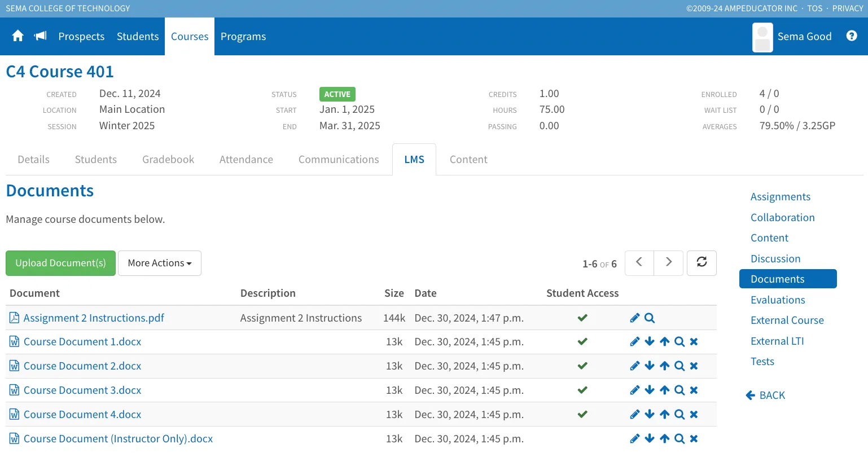
Task: Go to the next page of documents
Action: (669, 263)
